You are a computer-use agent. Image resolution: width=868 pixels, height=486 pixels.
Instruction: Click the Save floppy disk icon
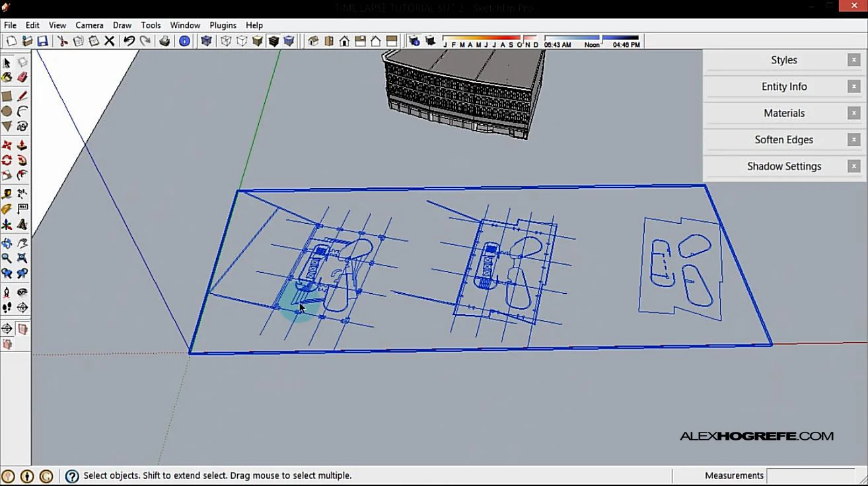tap(42, 41)
